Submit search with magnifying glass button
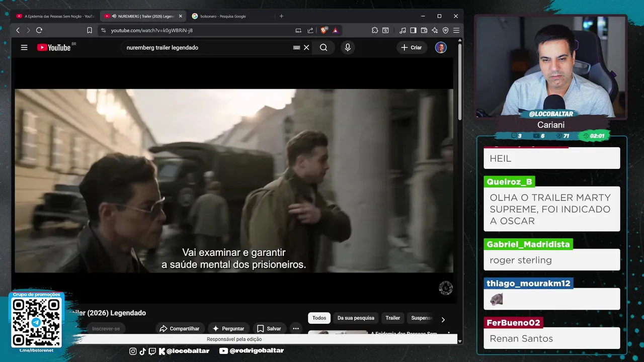The width and height of the screenshot is (644, 362). (x=324, y=48)
